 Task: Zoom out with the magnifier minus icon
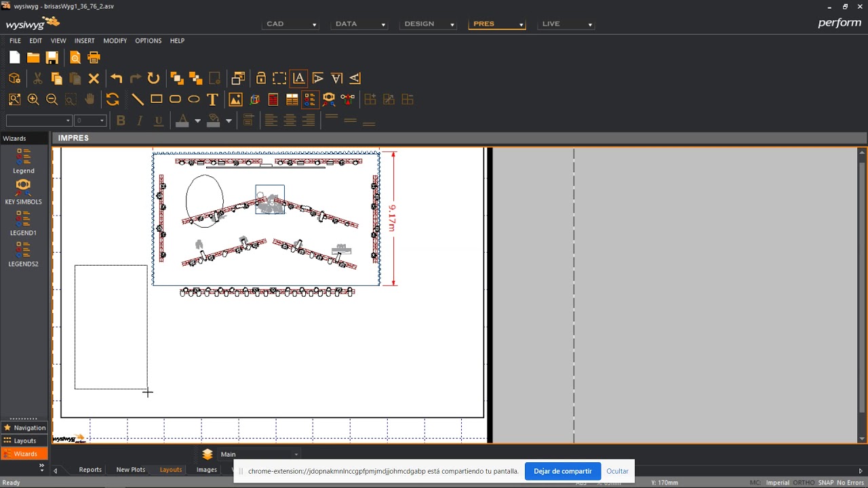click(52, 100)
